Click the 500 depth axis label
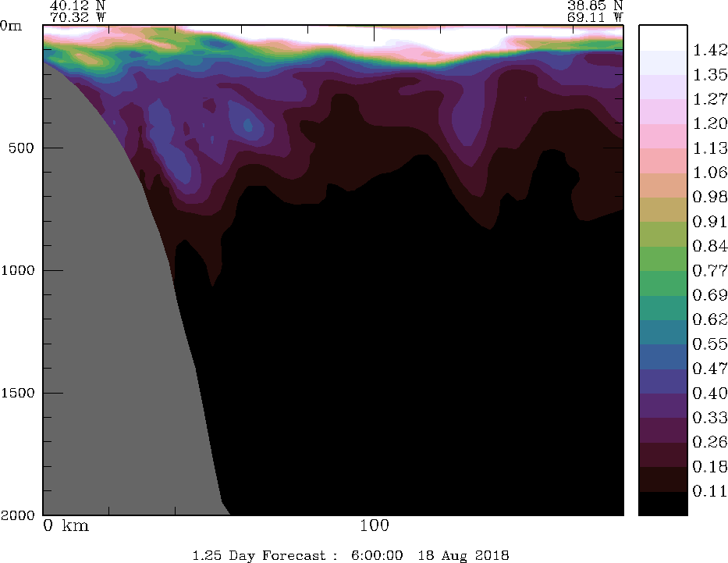728x563 pixels. 21,148
